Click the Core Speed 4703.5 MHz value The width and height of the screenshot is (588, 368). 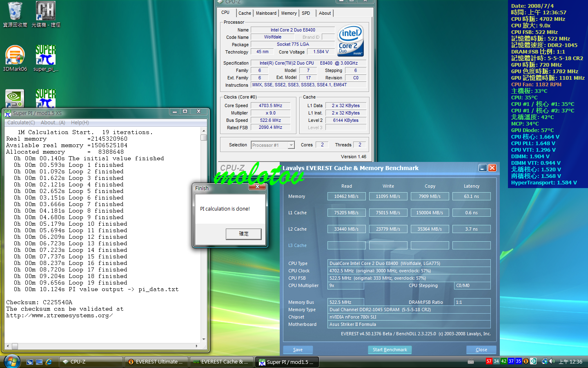(271, 105)
